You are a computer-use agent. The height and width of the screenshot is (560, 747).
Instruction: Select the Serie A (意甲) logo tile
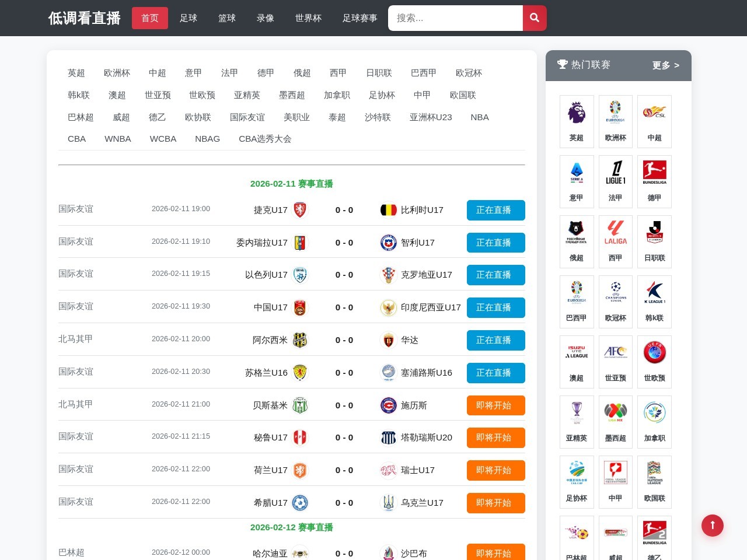[x=577, y=181]
